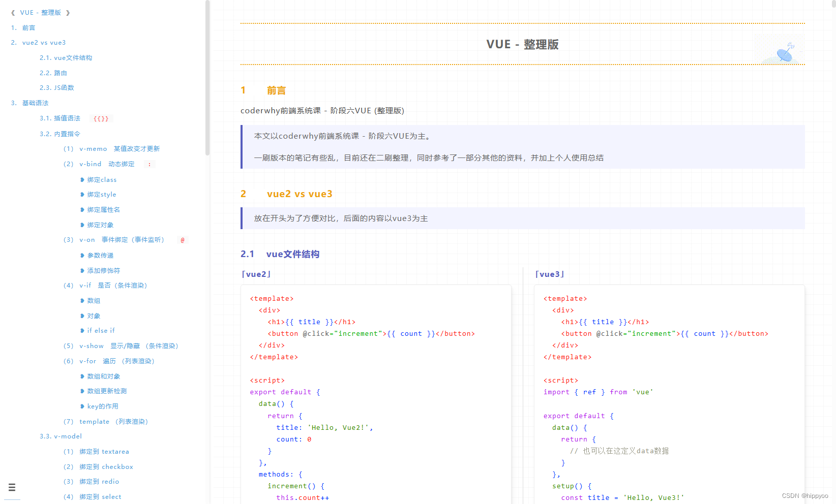Navigate to '(2) 绑定到 checkbox'
836x504 pixels.
point(98,467)
